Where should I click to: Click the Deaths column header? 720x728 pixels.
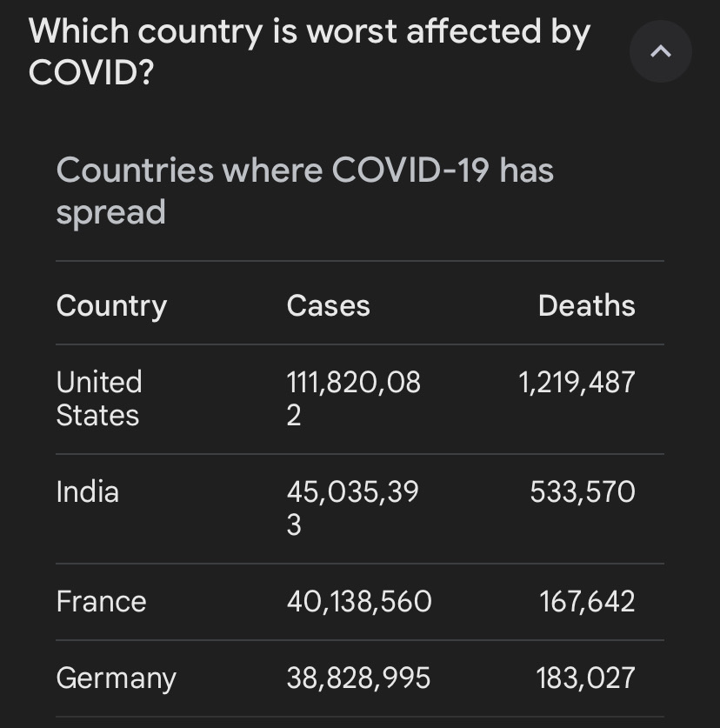586,306
